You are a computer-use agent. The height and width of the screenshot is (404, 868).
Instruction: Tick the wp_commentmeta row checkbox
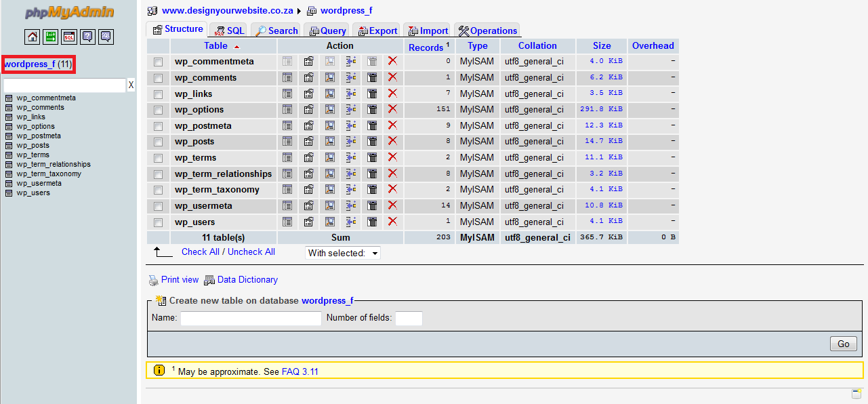point(159,62)
